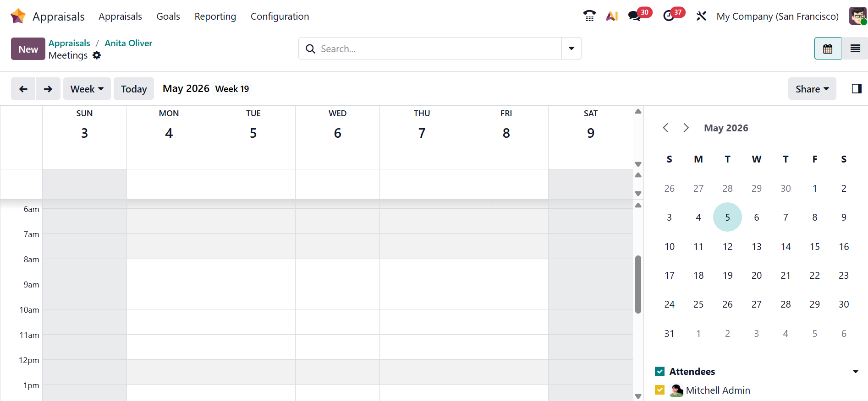Click the Meetings gear settings icon
This screenshot has height=401, width=868.
click(x=97, y=55)
